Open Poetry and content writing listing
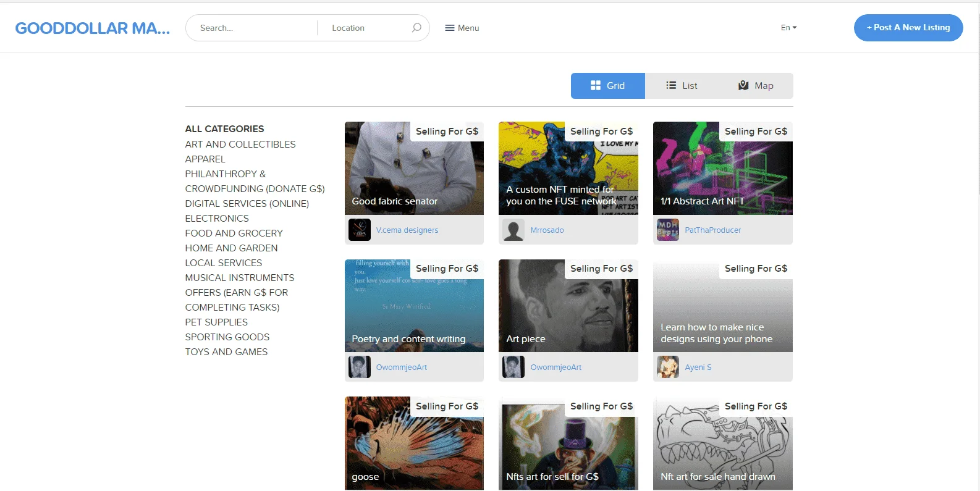Screen dimensions: 980x491 [x=414, y=306]
